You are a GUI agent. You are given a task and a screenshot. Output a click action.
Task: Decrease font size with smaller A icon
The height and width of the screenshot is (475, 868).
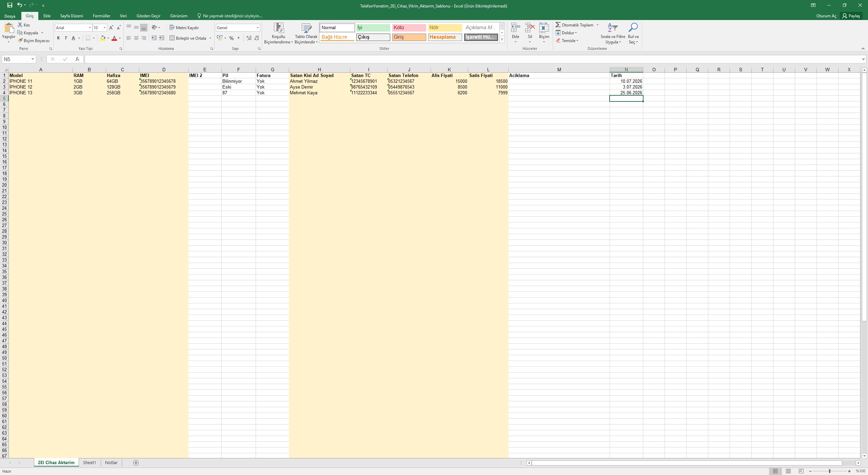pyautogui.click(x=118, y=28)
